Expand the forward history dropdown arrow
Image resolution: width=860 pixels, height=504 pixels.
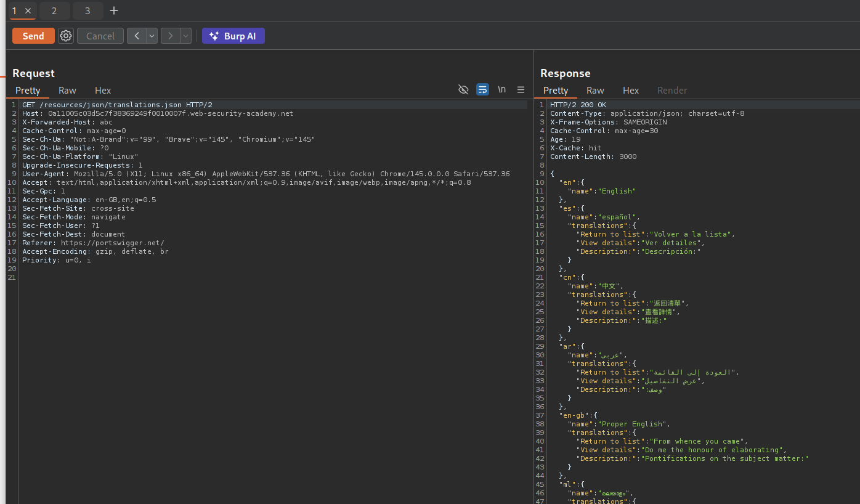click(x=185, y=36)
